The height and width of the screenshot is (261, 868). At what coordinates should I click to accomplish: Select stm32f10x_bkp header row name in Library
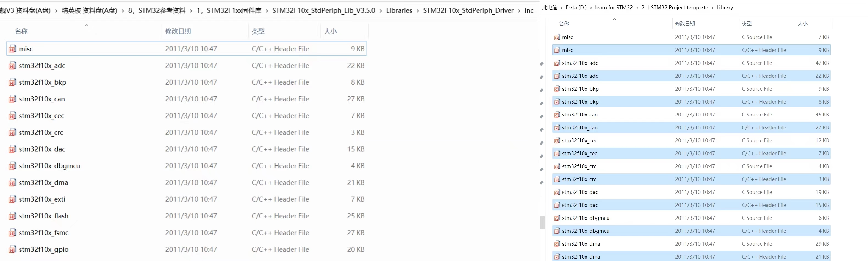(x=580, y=102)
